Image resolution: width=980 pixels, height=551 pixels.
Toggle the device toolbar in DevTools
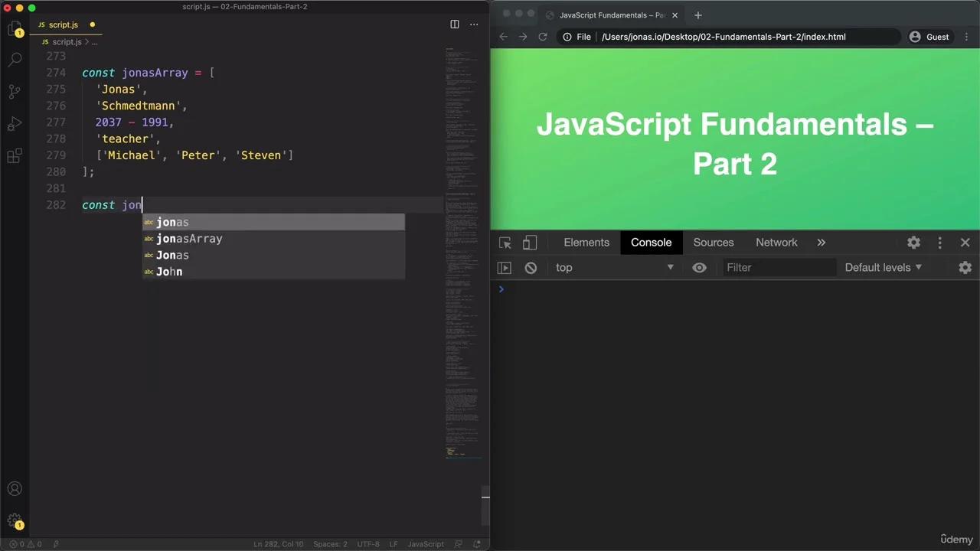point(530,242)
